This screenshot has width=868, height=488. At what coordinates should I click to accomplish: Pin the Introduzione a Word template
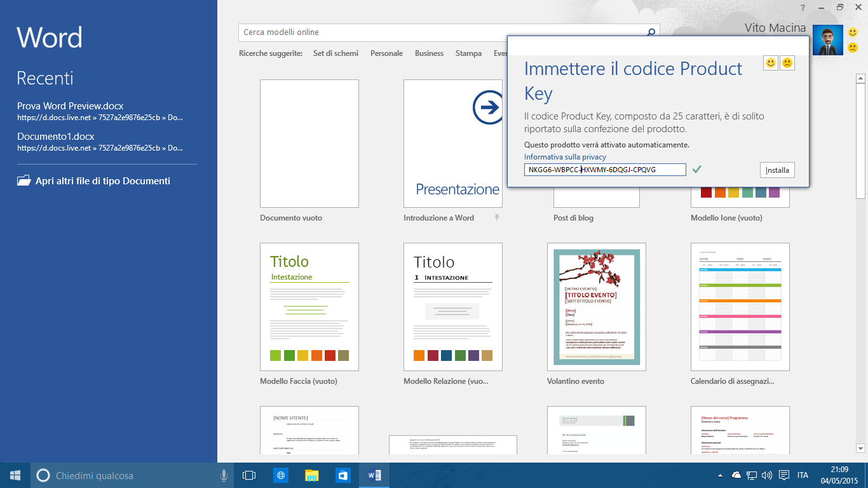497,217
